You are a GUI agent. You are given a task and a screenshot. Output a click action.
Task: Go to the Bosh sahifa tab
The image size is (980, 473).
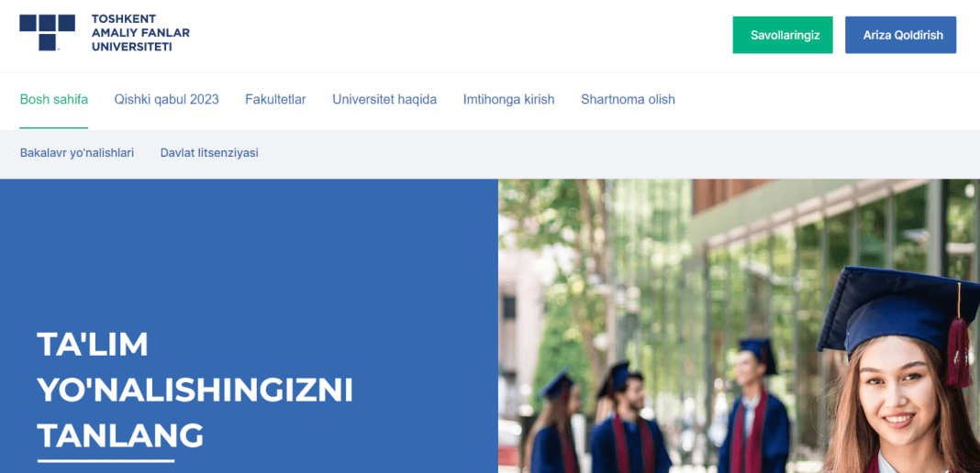pyautogui.click(x=54, y=99)
